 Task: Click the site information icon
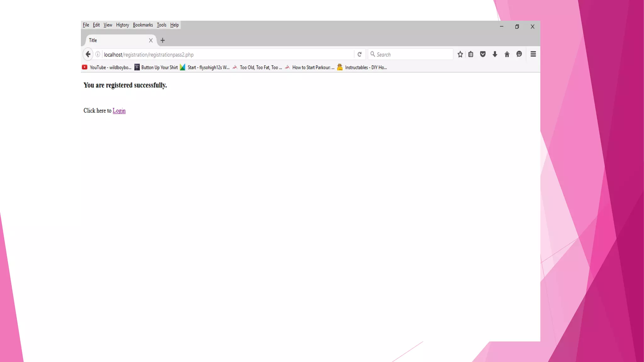click(98, 54)
